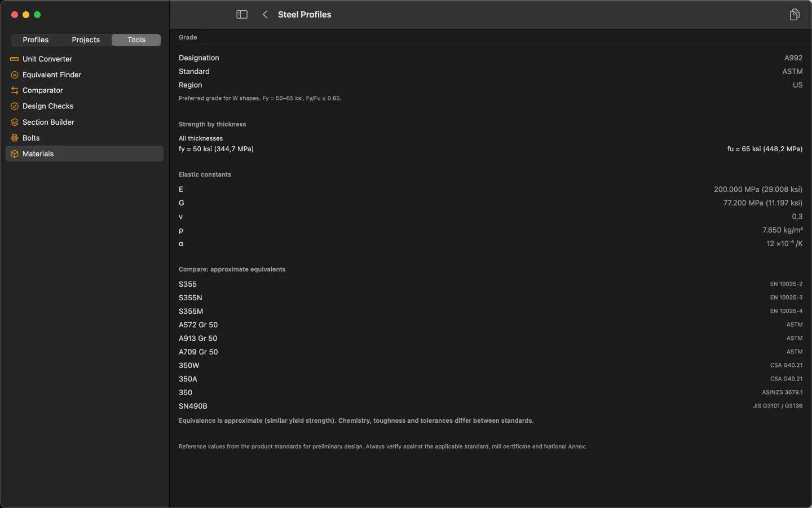Click the Design Checks checkmark icon
The height and width of the screenshot is (508, 812).
[x=15, y=106]
